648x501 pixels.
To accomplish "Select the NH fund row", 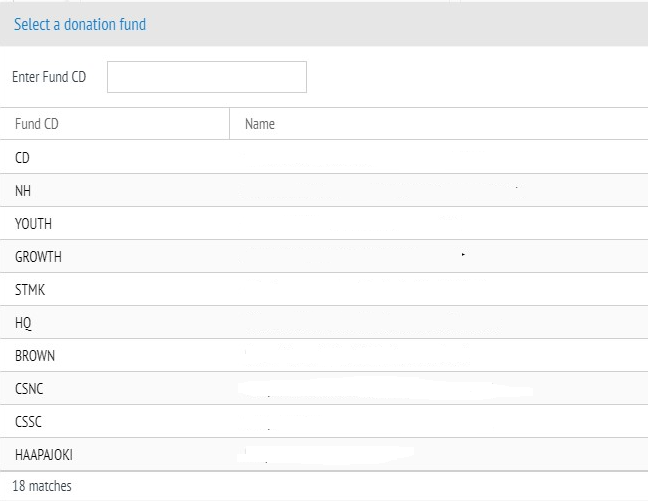I will (324, 190).
